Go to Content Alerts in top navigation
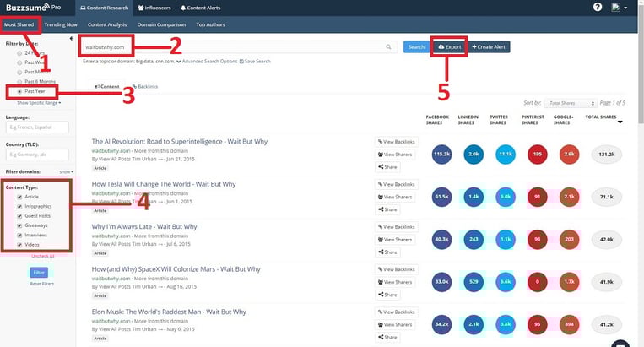Screen dimensions: 644x347 point(201,8)
